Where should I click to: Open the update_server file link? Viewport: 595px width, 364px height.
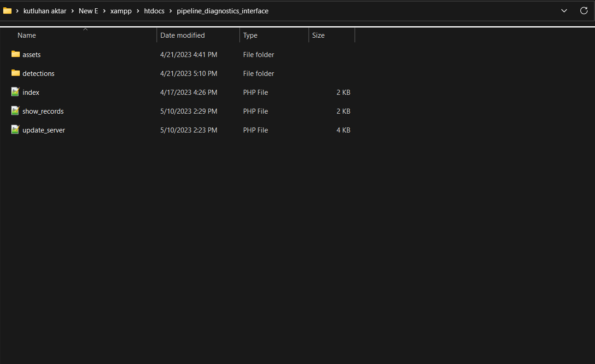(x=44, y=130)
